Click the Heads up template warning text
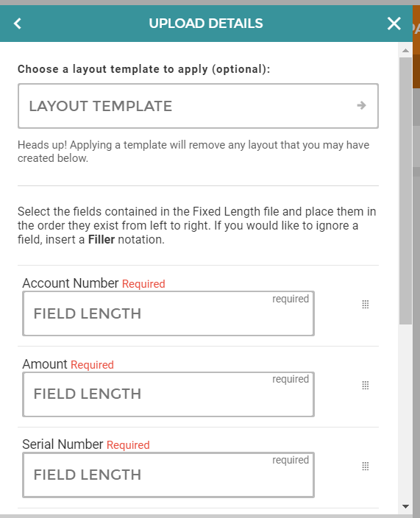Viewport: 420px width, 518px height. click(193, 152)
